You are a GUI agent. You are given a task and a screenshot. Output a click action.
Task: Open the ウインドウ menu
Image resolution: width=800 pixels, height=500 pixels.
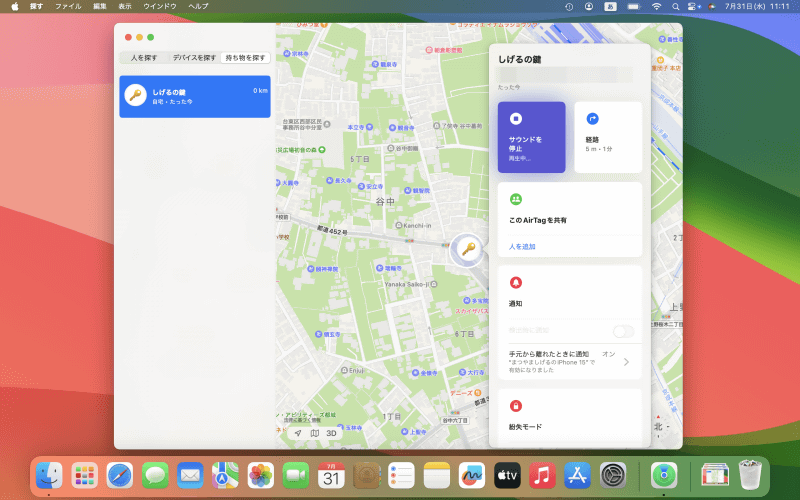[x=160, y=6]
